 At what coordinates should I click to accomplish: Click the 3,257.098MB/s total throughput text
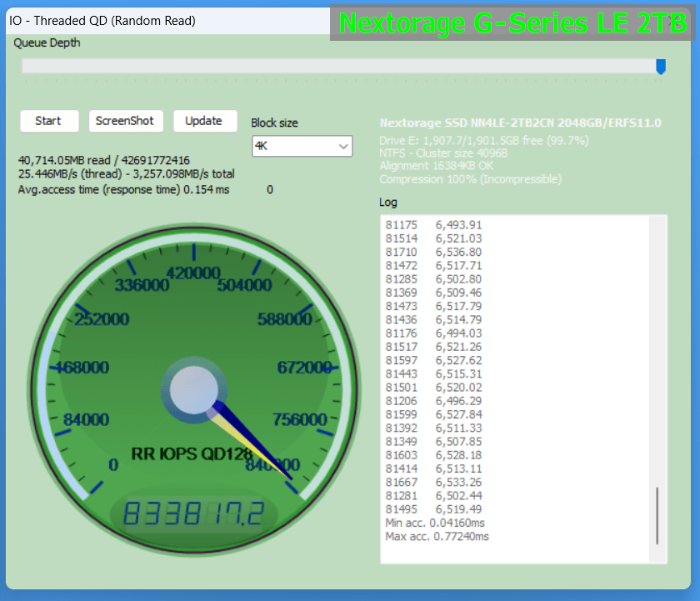(183, 173)
